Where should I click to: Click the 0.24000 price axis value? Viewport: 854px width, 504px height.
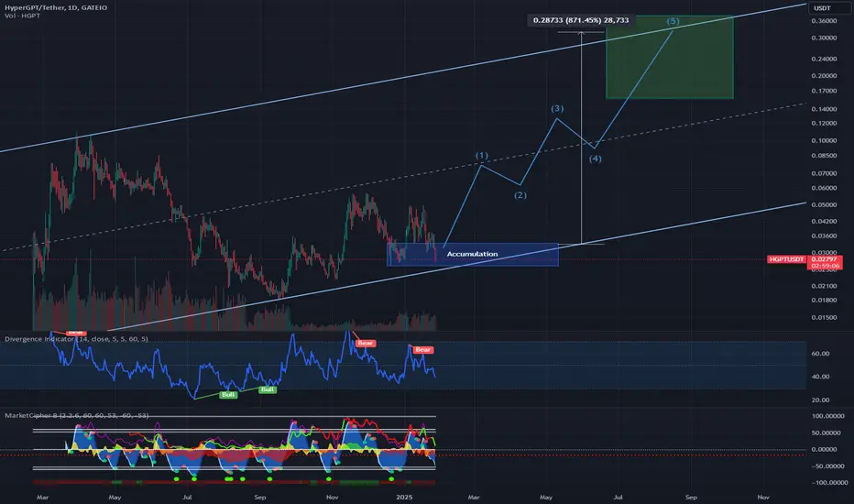(824, 59)
